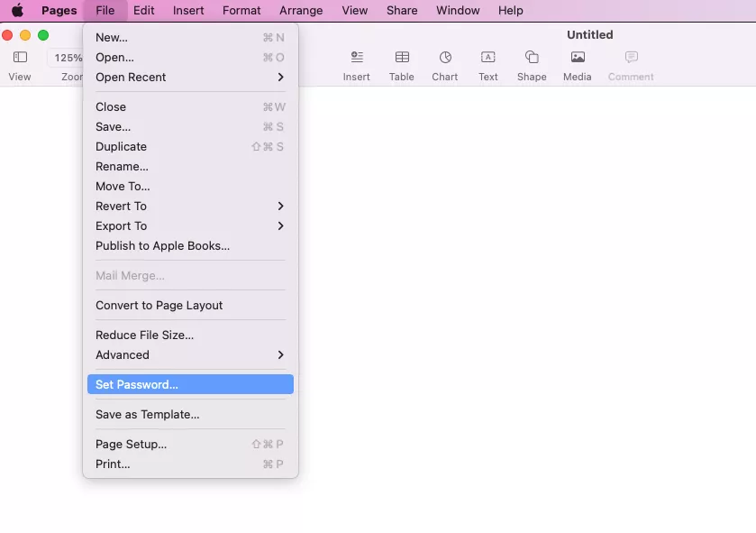756x533 pixels.
Task: Insert a chart using the Chart icon
Action: click(445, 58)
